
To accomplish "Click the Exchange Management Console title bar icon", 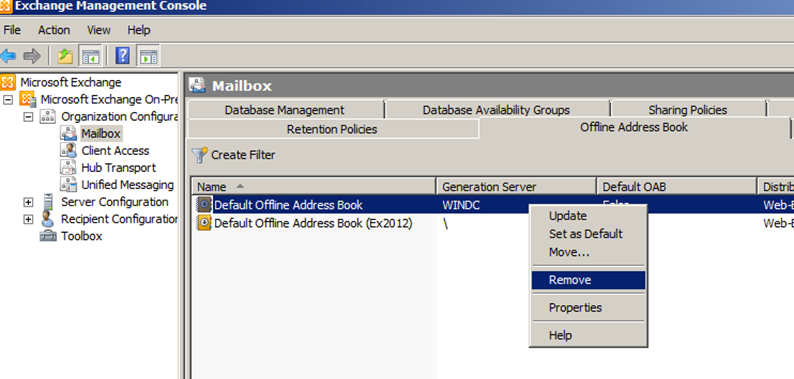I will [x=6, y=6].
